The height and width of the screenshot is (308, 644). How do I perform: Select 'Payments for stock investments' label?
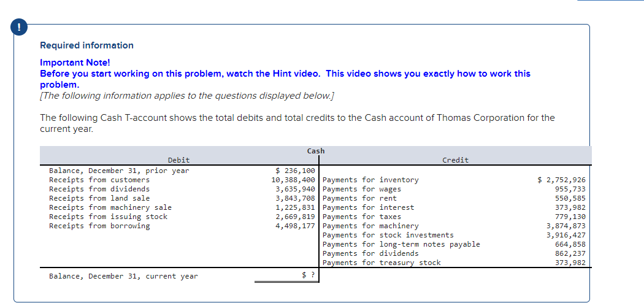tap(388, 235)
